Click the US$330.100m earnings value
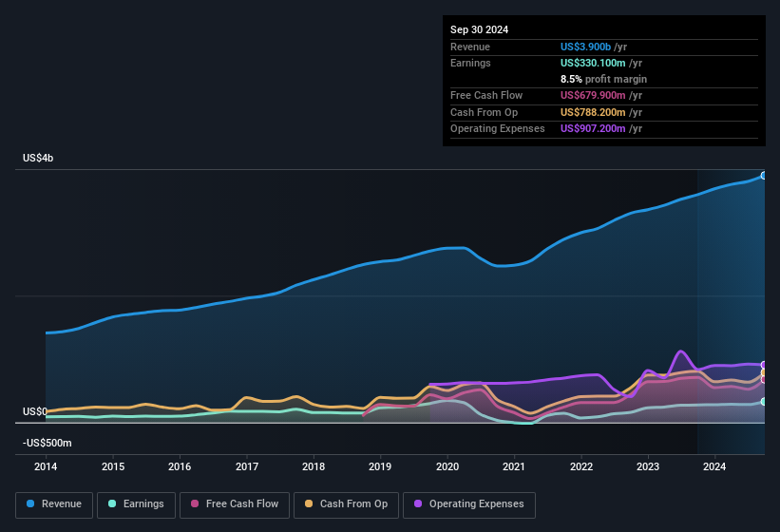780x532 pixels. [x=595, y=63]
